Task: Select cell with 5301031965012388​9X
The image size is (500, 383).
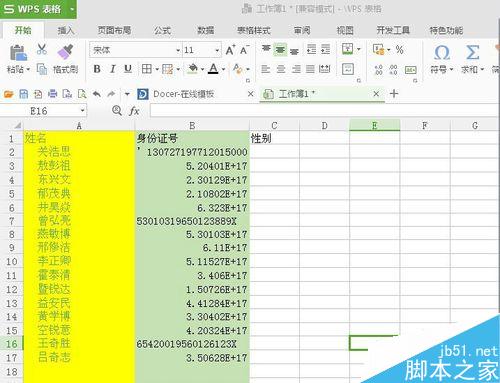Action: pyautogui.click(x=192, y=221)
